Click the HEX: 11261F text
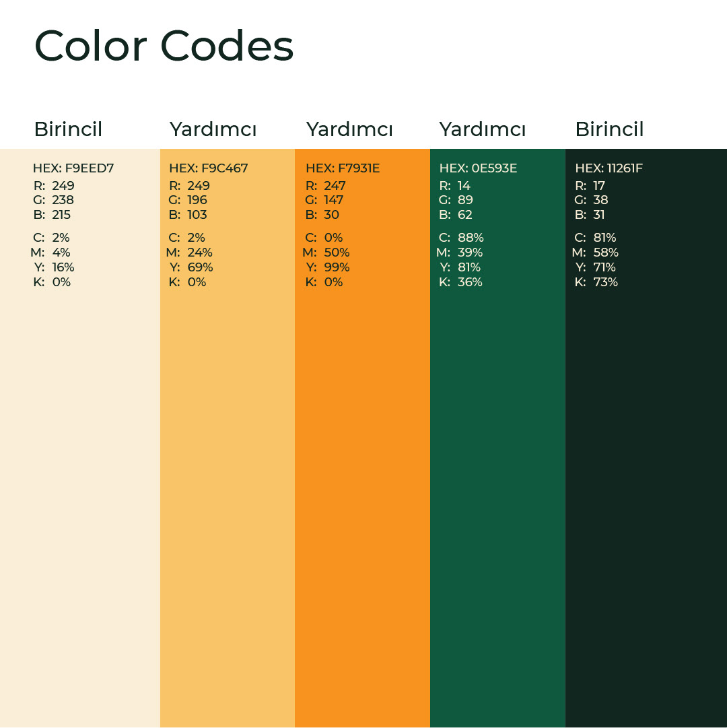 click(x=609, y=168)
